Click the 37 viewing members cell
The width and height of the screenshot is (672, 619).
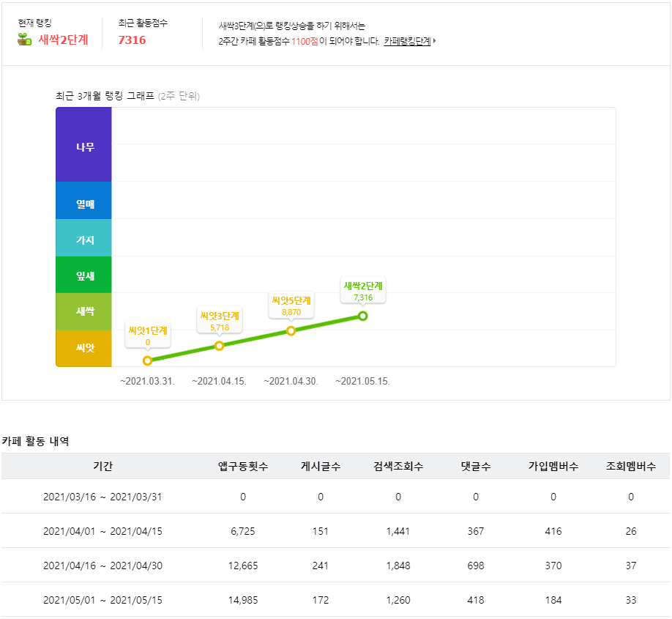[x=631, y=566]
